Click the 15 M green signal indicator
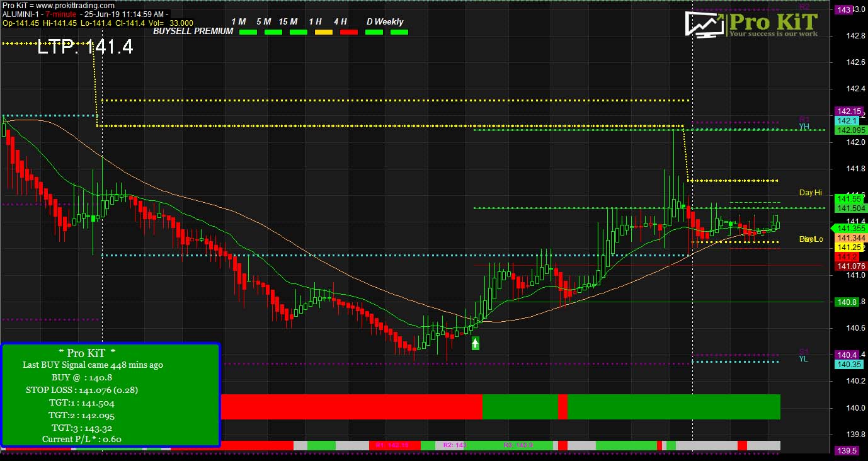The width and height of the screenshot is (868, 461). [298, 31]
